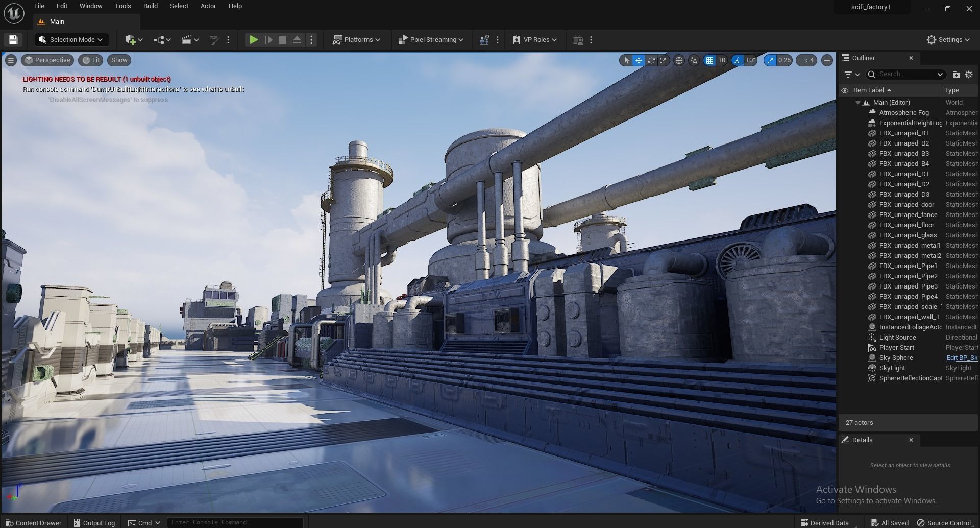Open the Edit menu

coord(62,6)
